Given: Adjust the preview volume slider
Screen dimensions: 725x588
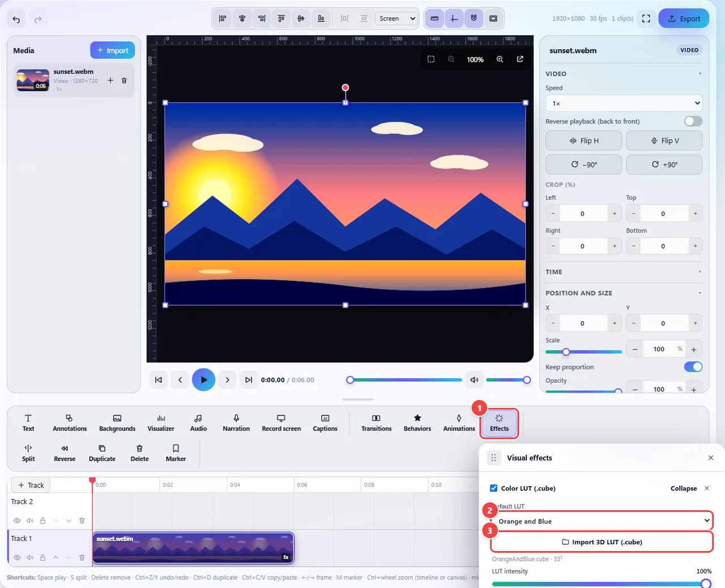Looking at the screenshot, I should (508, 380).
